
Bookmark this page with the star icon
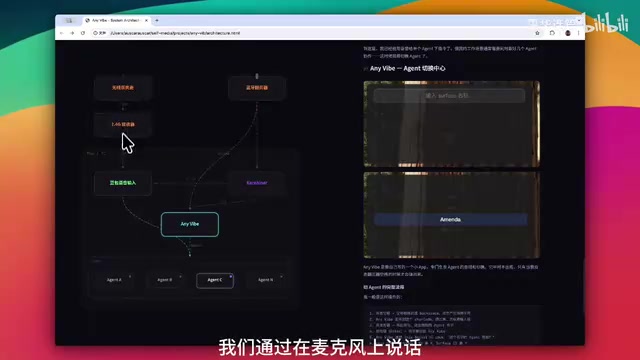[538, 33]
